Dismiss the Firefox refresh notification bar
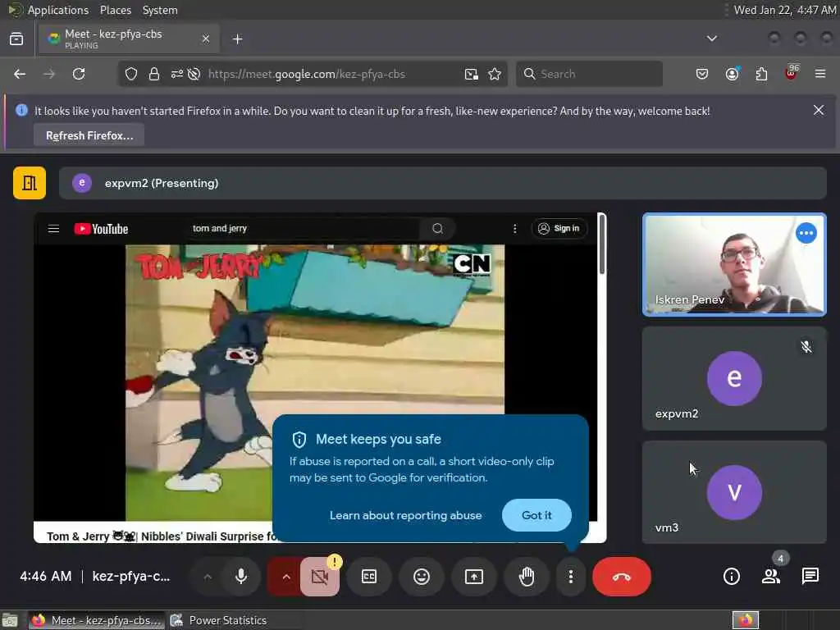 click(818, 111)
